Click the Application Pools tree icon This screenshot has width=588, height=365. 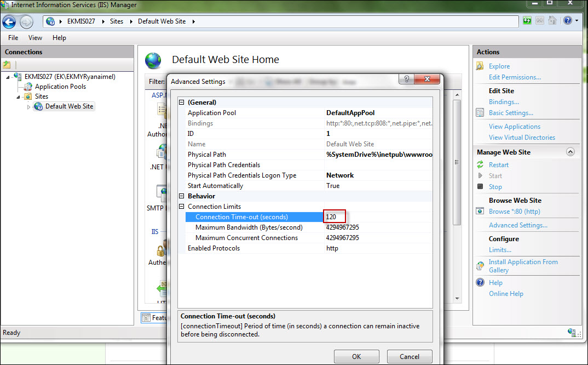(x=28, y=87)
